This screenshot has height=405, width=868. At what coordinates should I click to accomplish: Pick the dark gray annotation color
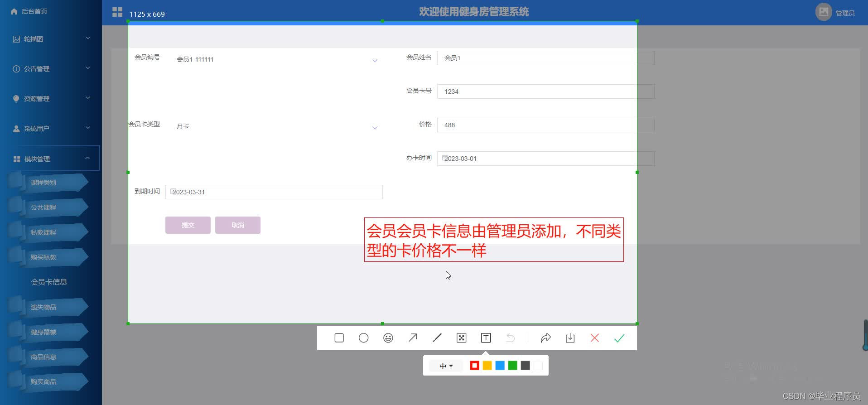click(525, 366)
